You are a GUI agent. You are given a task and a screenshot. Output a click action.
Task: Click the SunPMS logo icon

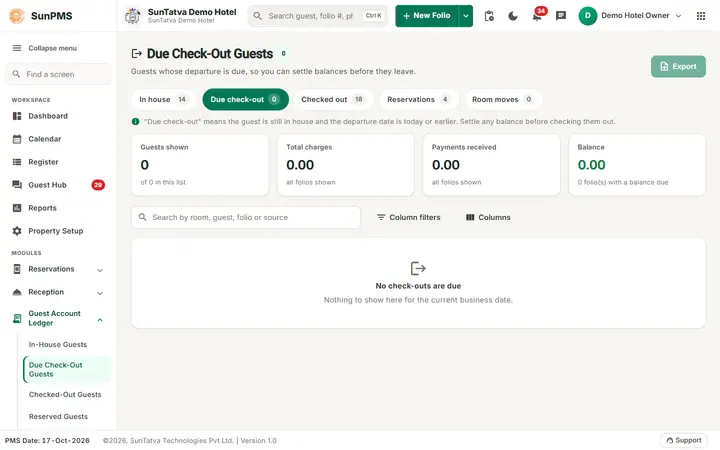[x=17, y=16]
